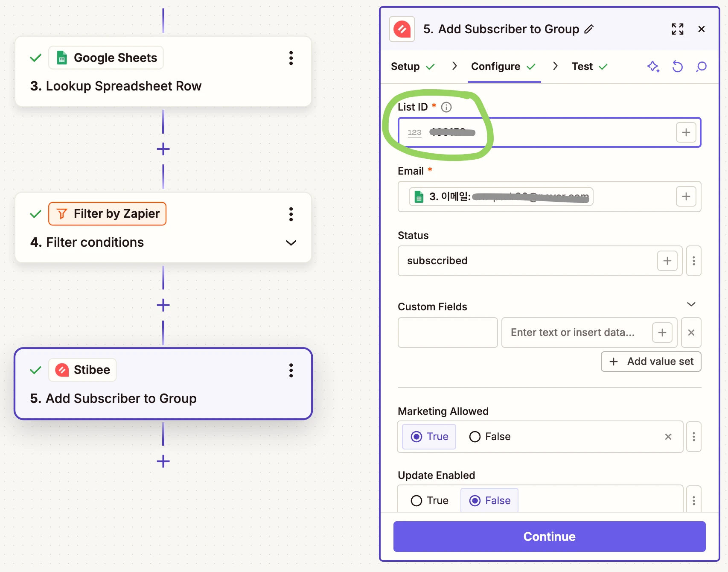Expand the step panel to full screen
This screenshot has height=572, width=728.
point(677,29)
